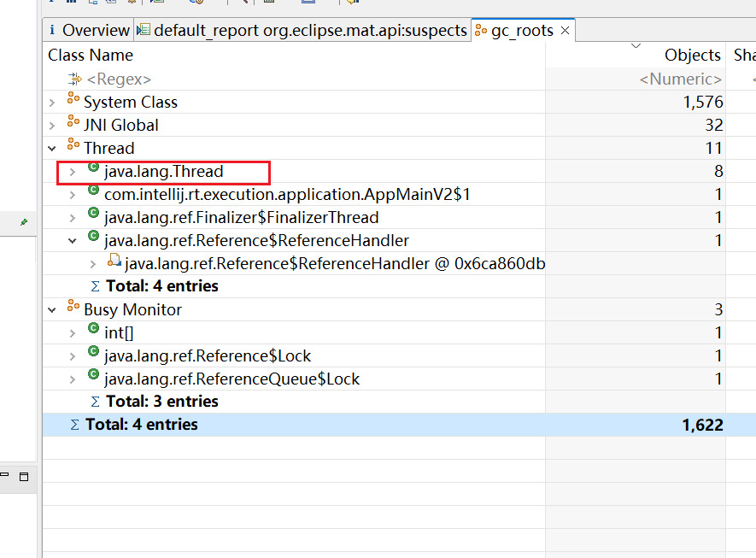Screen dimensions: 756x558
Task: Click the JNI Global group icon
Action: (73, 125)
